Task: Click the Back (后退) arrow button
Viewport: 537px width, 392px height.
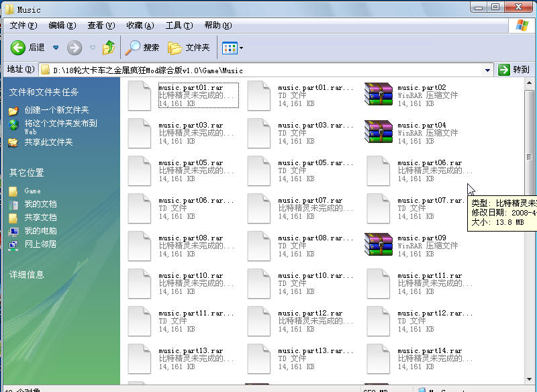Action: click(x=19, y=48)
